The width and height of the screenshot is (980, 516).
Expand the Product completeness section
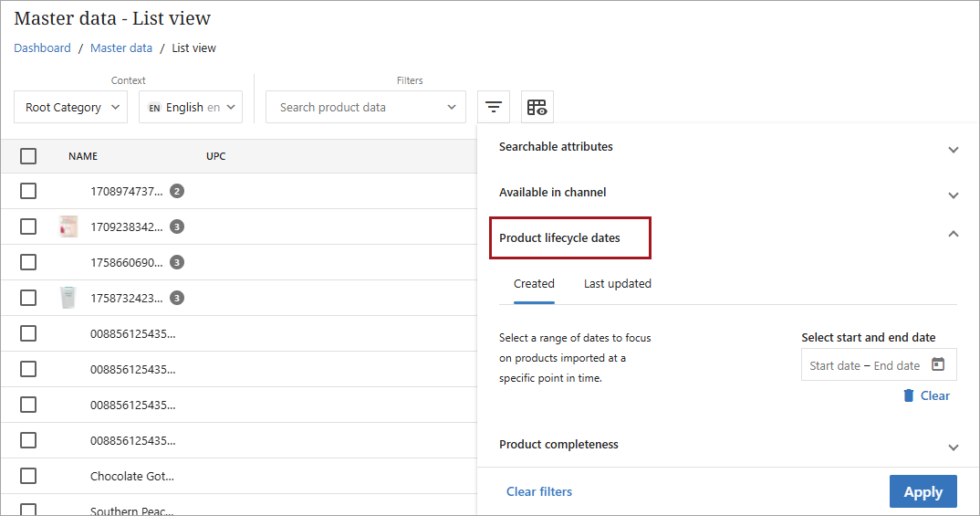(953, 447)
